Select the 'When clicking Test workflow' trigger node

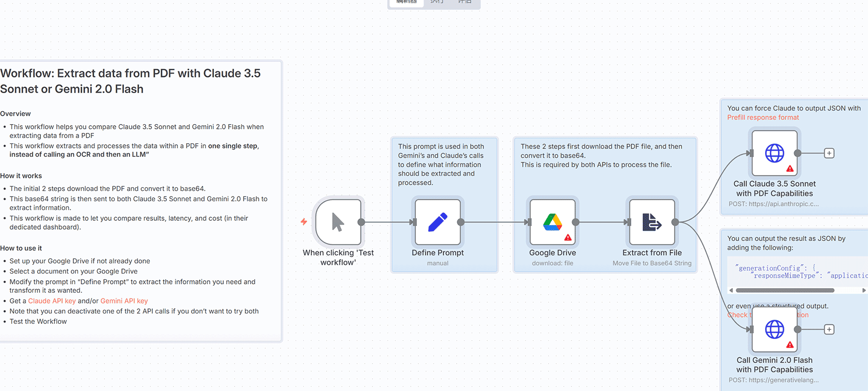click(x=338, y=222)
